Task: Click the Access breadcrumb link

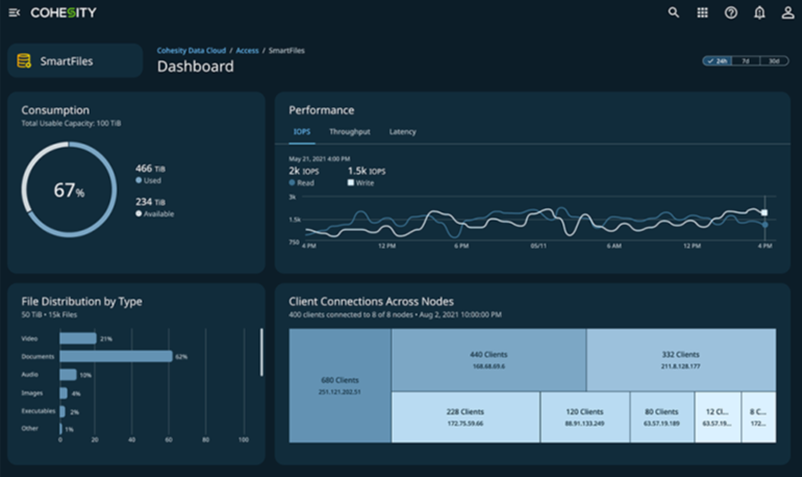Action: tap(246, 49)
